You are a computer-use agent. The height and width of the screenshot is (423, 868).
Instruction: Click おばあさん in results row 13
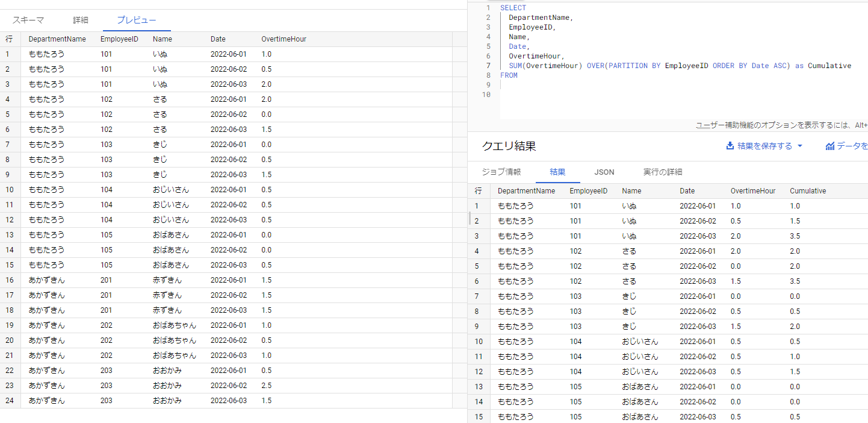click(x=640, y=387)
